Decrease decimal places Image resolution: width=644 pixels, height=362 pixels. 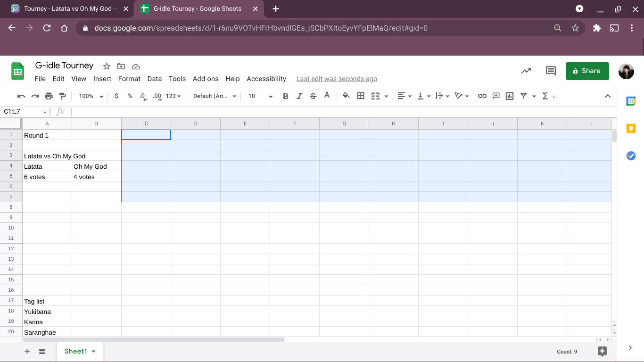143,96
